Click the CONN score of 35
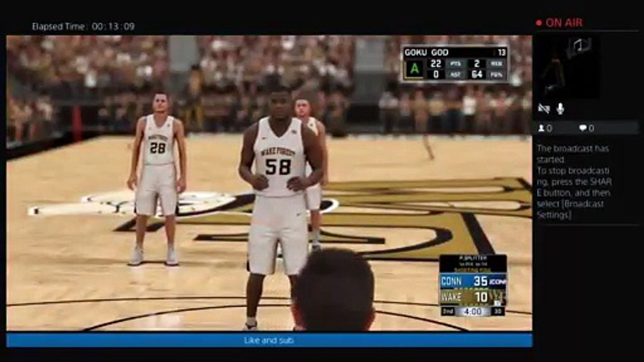 (480, 281)
